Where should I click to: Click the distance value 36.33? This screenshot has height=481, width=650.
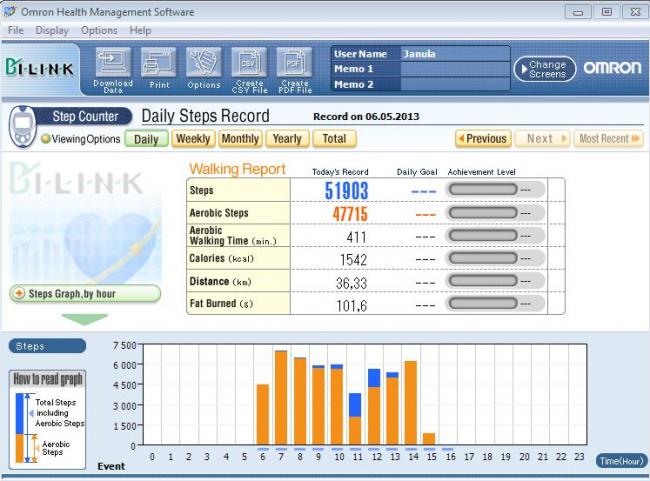pyautogui.click(x=351, y=283)
